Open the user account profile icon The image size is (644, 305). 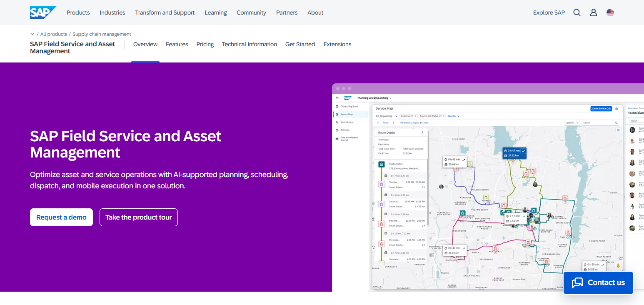[x=594, y=12]
